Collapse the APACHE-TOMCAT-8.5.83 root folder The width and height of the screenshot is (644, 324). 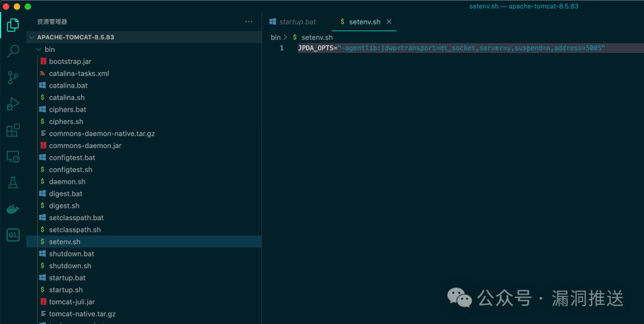(x=144, y=37)
